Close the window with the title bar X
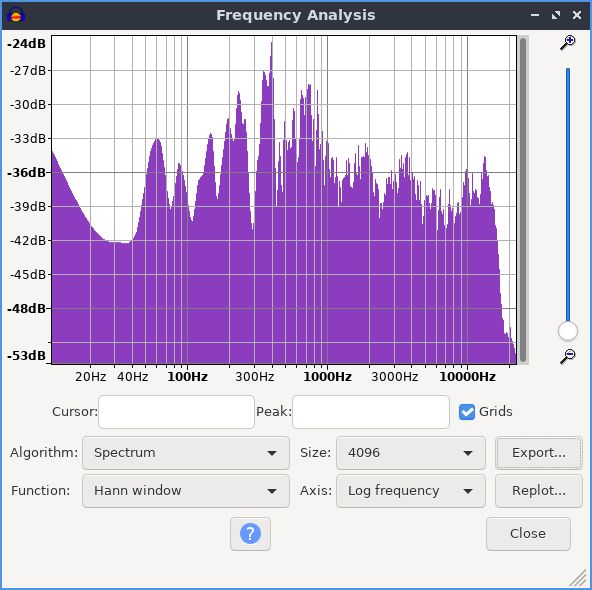Screen dimensions: 592x590 click(x=577, y=15)
